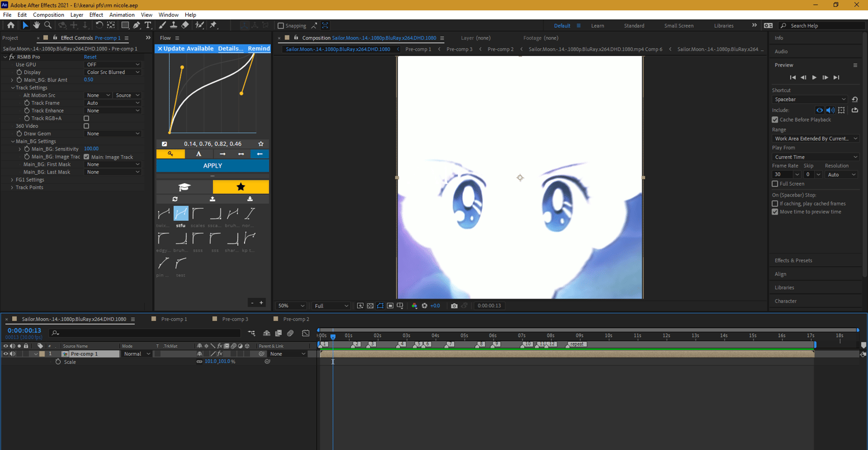
Task: Collapse the Track Settings group
Action: pyautogui.click(x=12, y=88)
